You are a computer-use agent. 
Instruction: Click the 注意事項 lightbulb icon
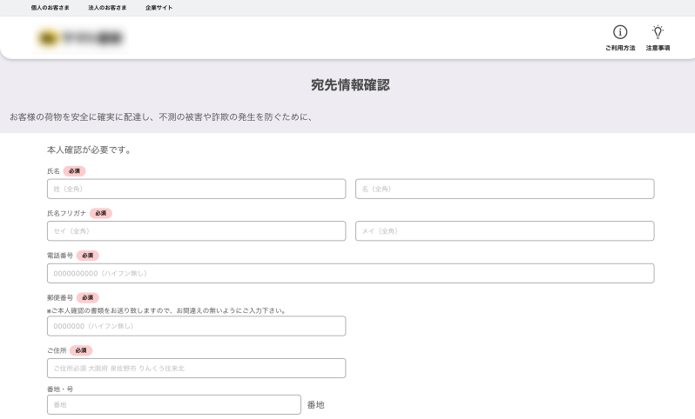click(x=657, y=33)
